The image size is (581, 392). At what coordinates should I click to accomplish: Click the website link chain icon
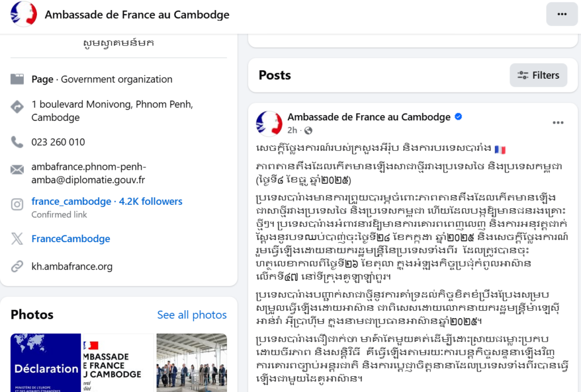coord(17,266)
